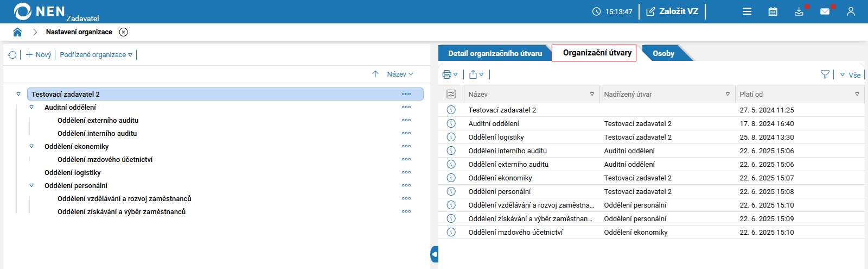
Task: Click the refresh icon above tree
Action: 12,55
